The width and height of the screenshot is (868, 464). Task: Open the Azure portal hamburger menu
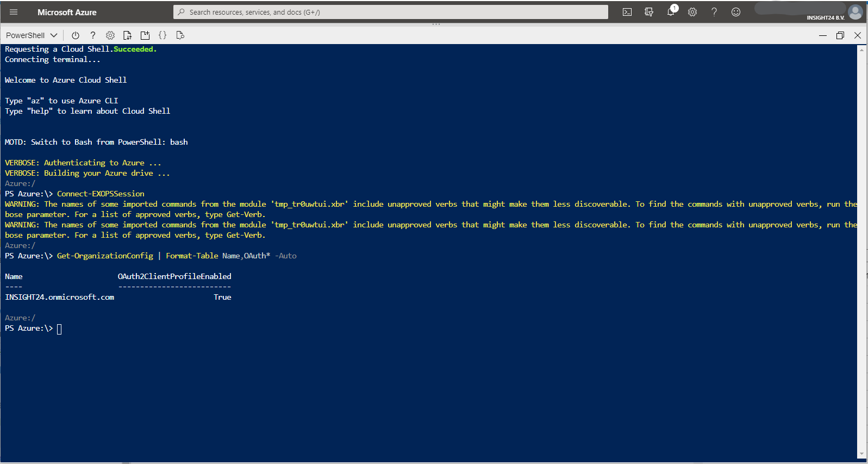coord(14,12)
